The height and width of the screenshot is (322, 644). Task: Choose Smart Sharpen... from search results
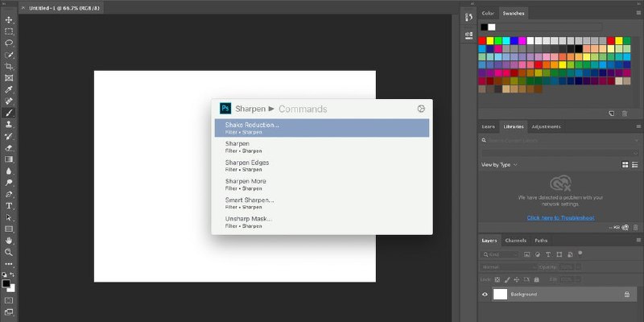322,204
